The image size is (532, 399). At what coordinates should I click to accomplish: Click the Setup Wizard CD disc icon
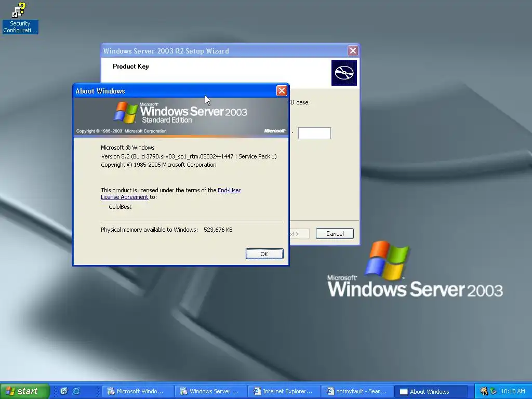(344, 73)
